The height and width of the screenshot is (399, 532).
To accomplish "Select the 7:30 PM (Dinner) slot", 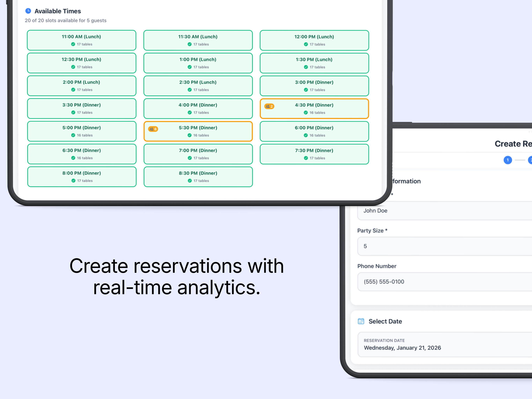I will pyautogui.click(x=314, y=154).
